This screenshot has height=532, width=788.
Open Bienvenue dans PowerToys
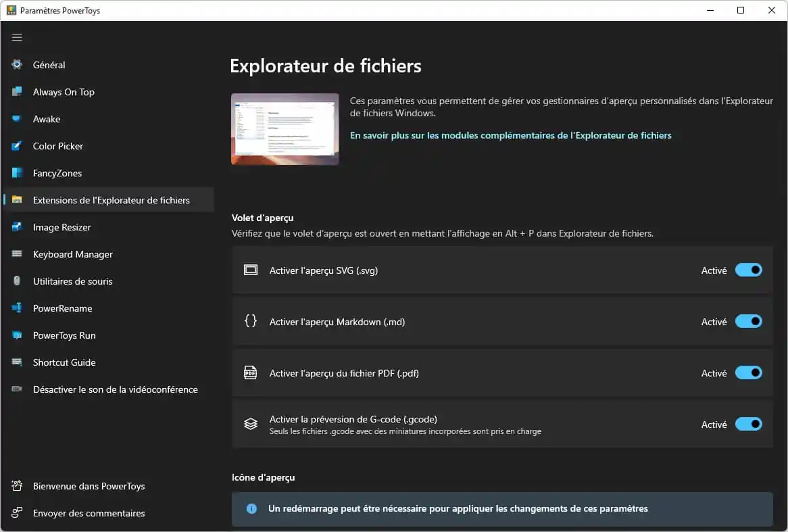click(x=109, y=486)
